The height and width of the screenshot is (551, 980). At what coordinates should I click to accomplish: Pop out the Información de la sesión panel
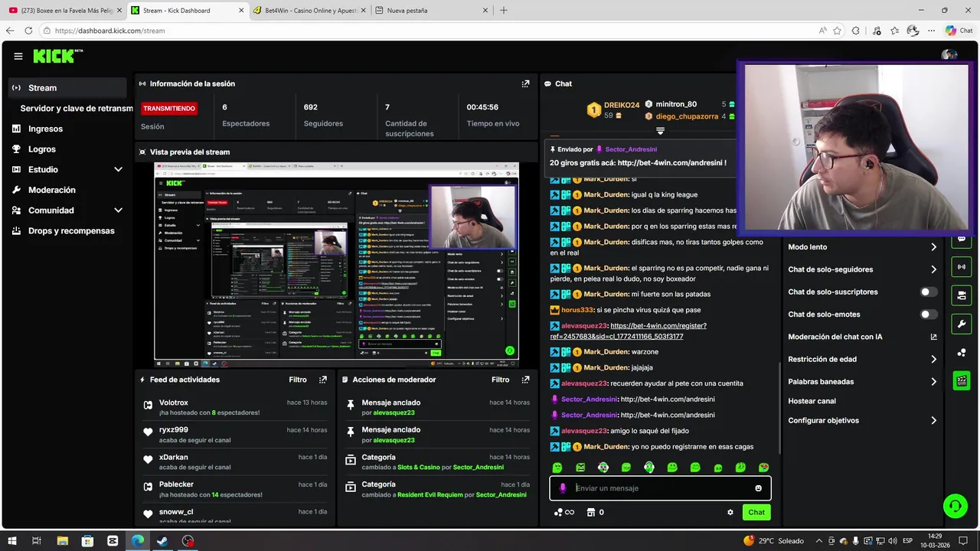[525, 83]
